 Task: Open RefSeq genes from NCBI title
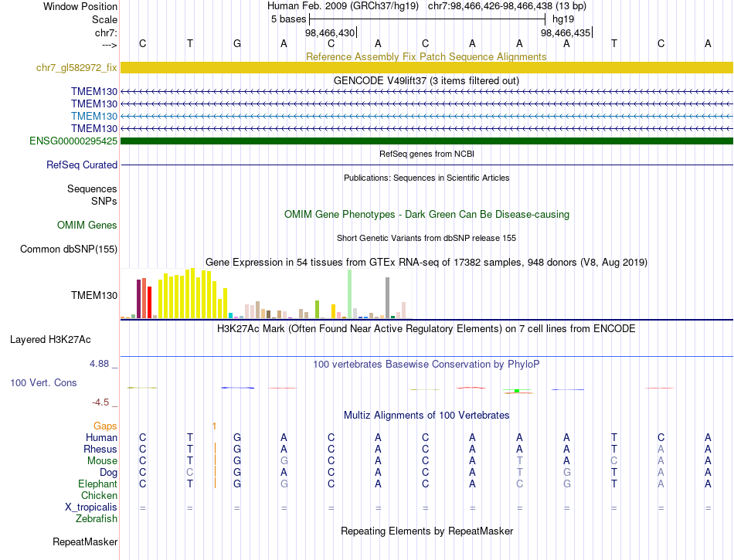click(426, 154)
